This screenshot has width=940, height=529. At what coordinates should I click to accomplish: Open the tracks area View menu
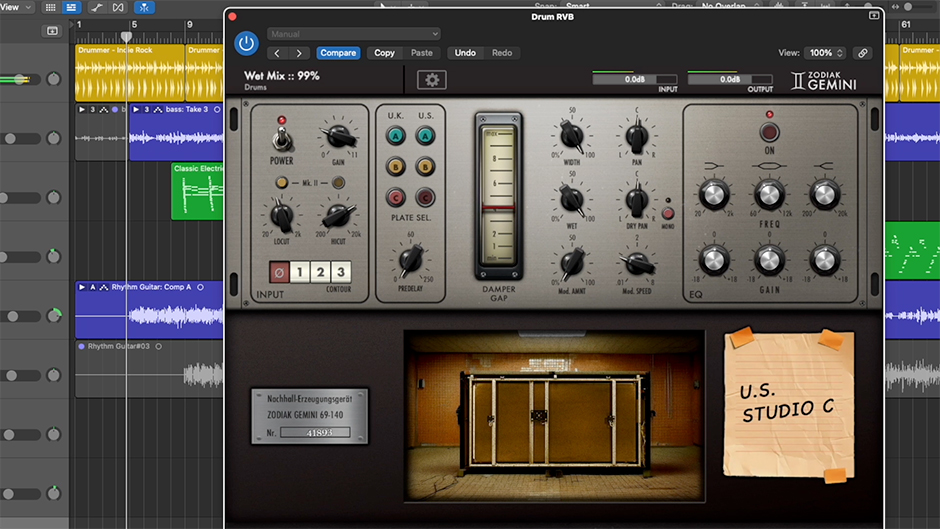pos(16,7)
